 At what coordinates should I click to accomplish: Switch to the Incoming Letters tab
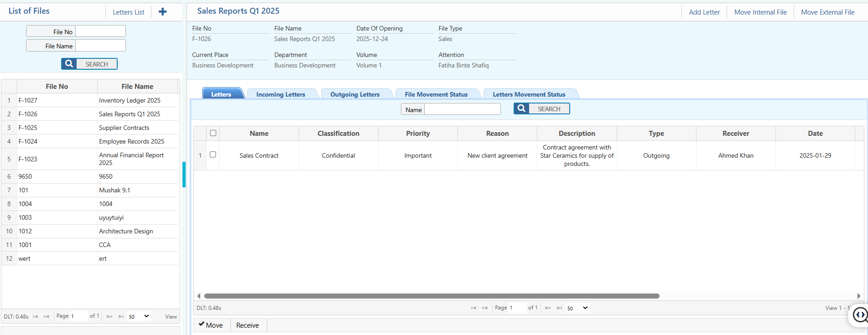tap(281, 94)
